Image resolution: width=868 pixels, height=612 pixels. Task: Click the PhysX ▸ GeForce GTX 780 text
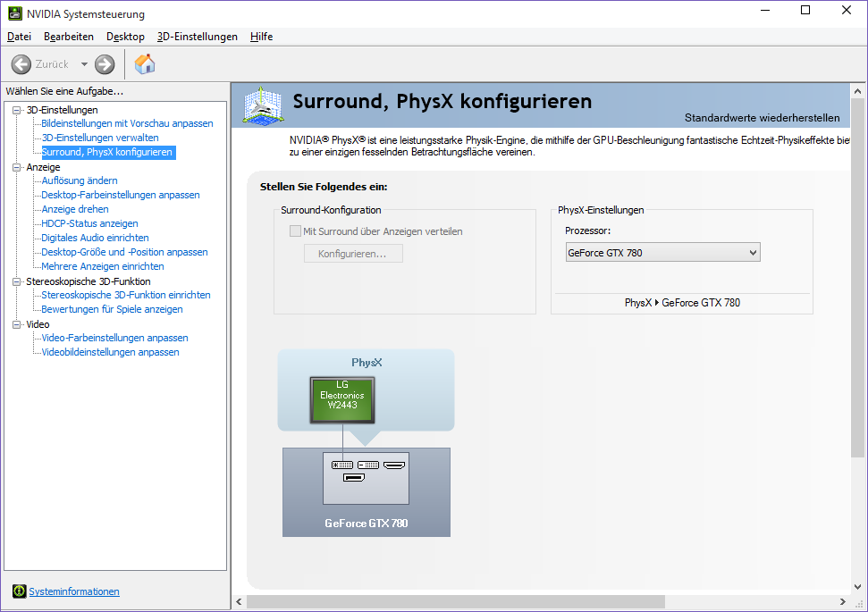coord(682,303)
